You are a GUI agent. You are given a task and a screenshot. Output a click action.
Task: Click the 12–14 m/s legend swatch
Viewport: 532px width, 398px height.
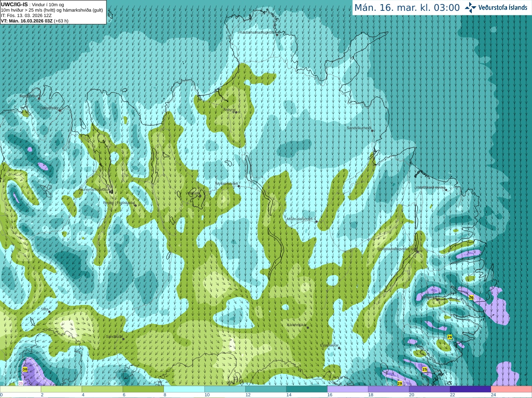pos(266,389)
